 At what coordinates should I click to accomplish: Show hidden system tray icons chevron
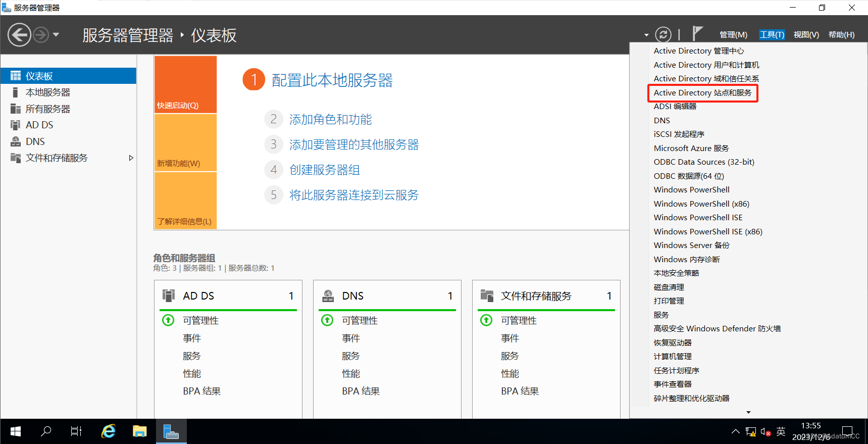point(736,431)
